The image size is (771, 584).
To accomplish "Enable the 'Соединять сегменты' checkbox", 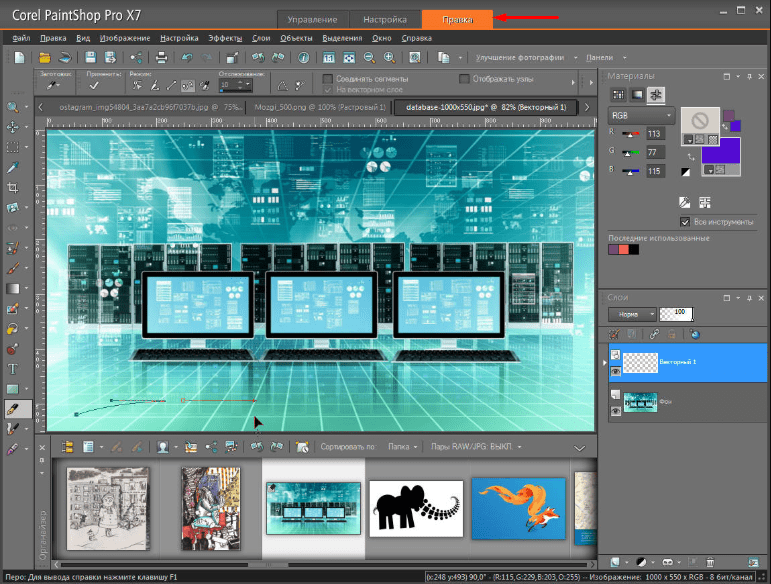I will (327, 78).
